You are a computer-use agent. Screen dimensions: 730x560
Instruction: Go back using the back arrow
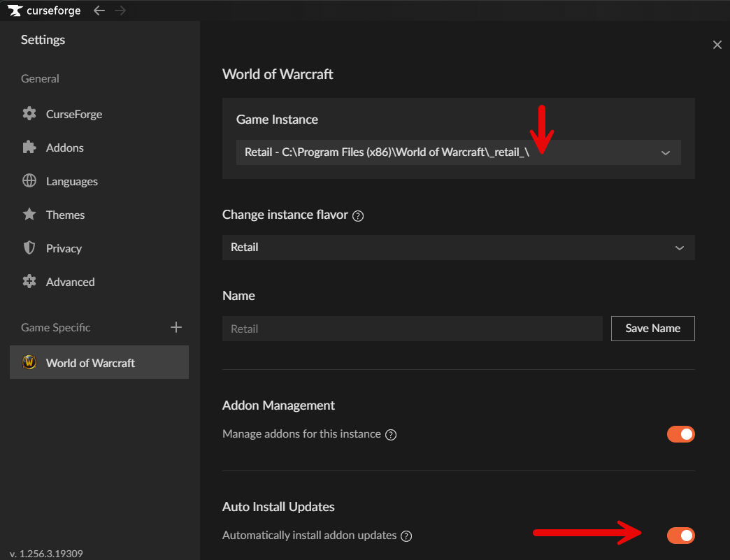point(99,10)
